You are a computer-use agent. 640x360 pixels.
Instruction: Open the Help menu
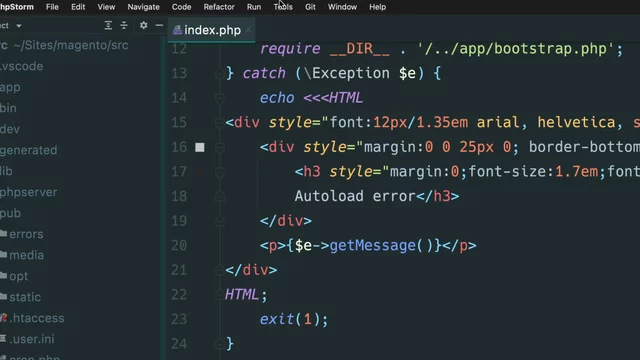click(x=377, y=7)
